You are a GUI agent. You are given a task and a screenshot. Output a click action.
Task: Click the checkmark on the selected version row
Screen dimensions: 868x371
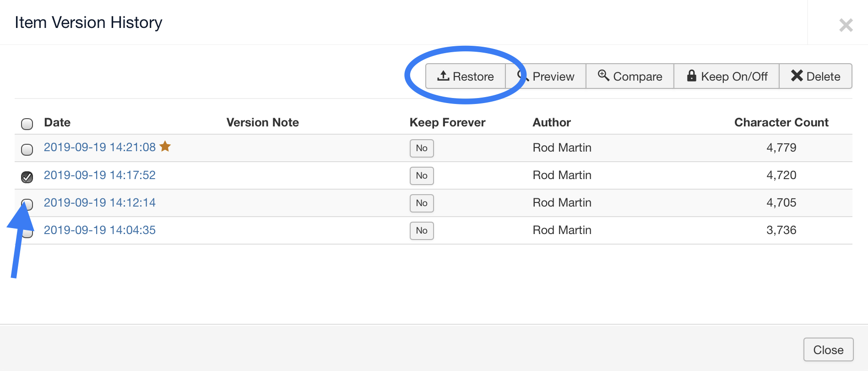click(x=27, y=177)
